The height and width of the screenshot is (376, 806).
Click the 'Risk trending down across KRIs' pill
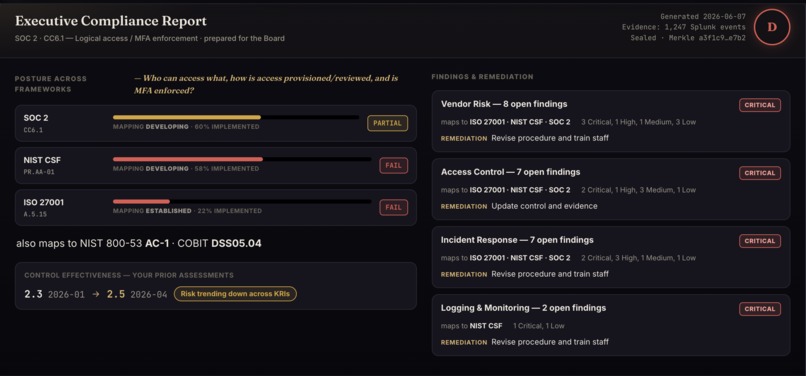coord(235,294)
